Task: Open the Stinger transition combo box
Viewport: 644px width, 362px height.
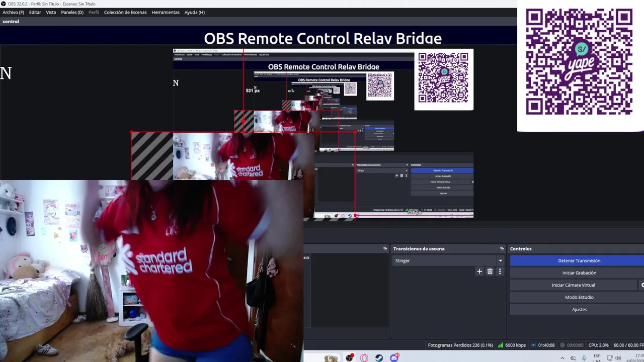Action: (x=447, y=260)
